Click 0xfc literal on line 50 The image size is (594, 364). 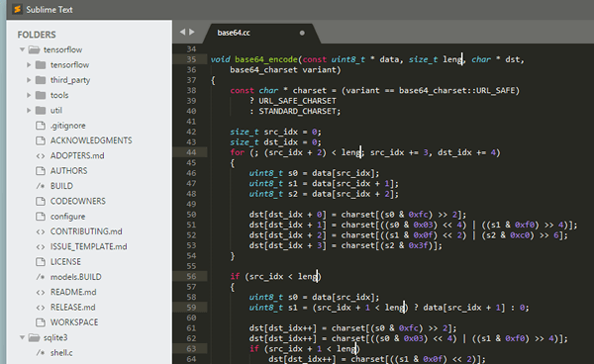point(418,215)
